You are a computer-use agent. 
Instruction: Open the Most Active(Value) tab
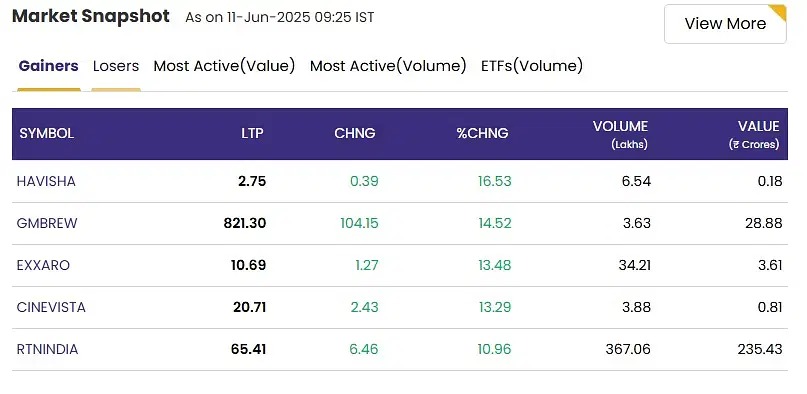[224, 66]
